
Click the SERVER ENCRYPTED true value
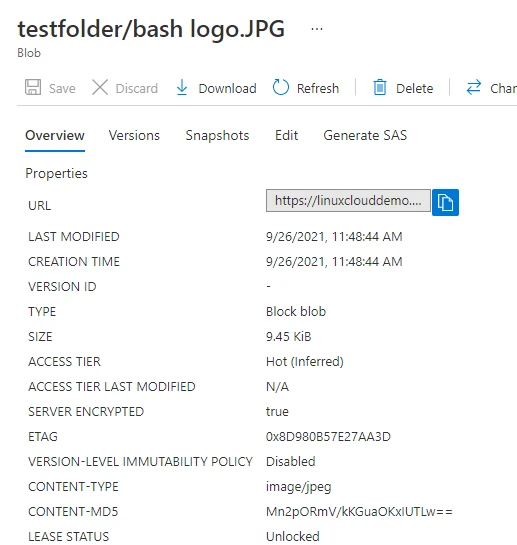[277, 412]
